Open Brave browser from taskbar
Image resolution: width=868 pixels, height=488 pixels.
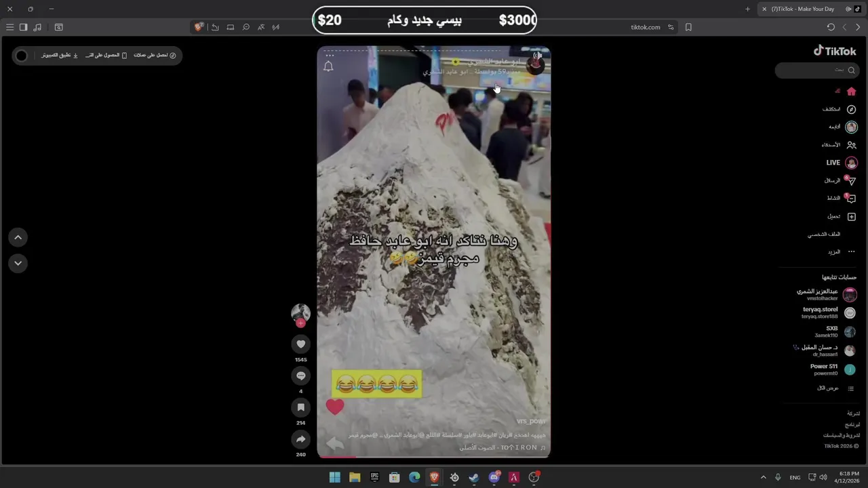pyautogui.click(x=434, y=477)
